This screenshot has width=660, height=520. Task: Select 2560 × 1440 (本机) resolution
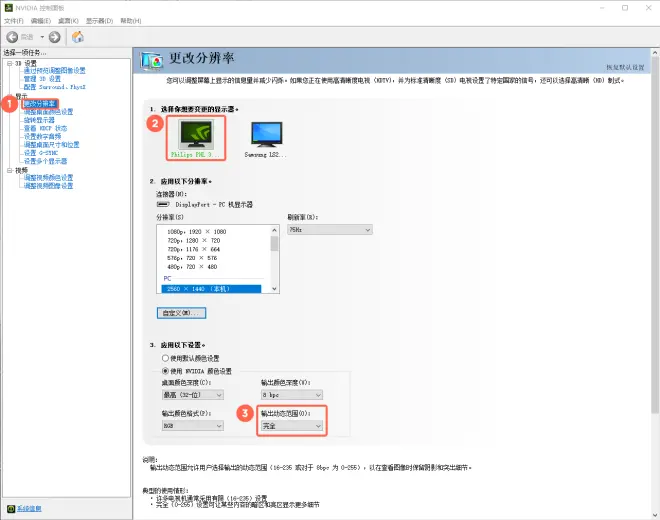pos(211,289)
